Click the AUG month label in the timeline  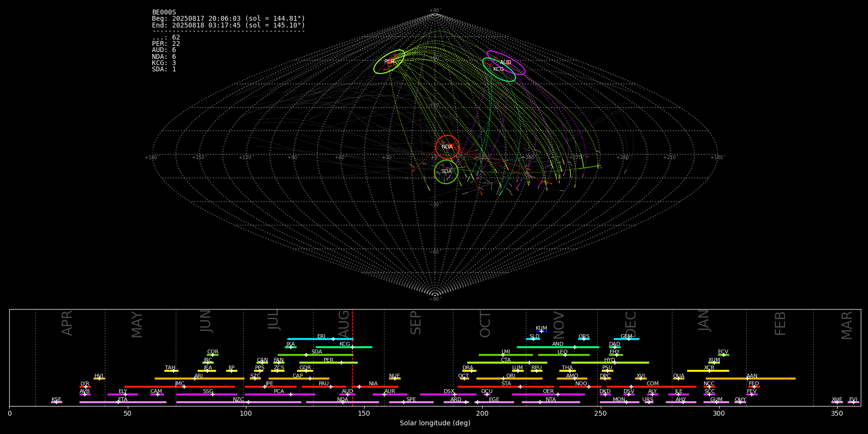pos(344,323)
